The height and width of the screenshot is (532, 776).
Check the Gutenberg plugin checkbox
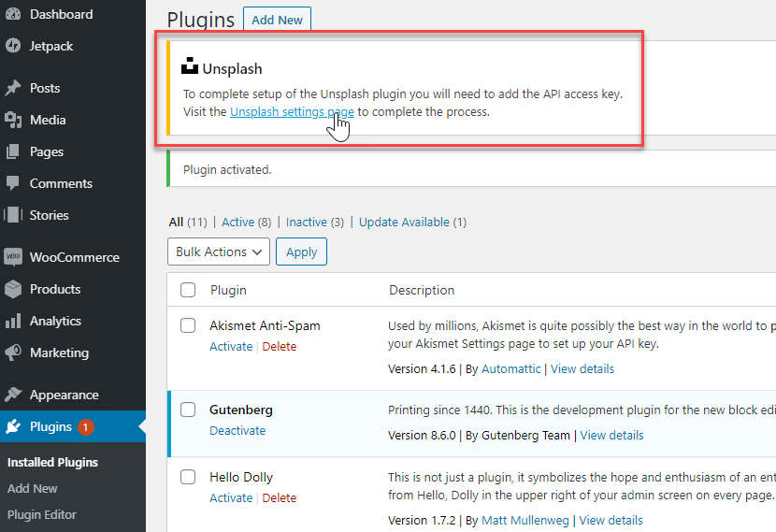[x=188, y=410]
